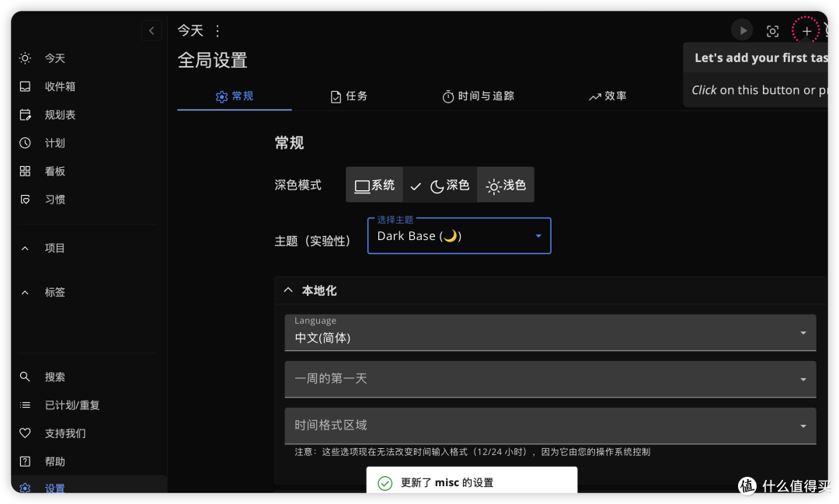Viewport: 839px width, 504px height.
Task: Click the 已计划/重复 list icon
Action: tap(25, 405)
